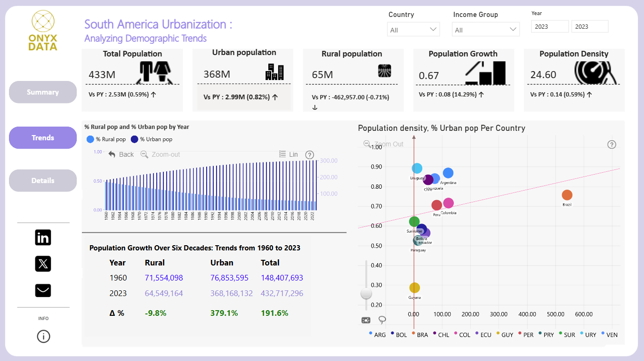Toggle % Rural pop legend series
Image resolution: width=644 pixels, height=361 pixels.
(x=106, y=139)
